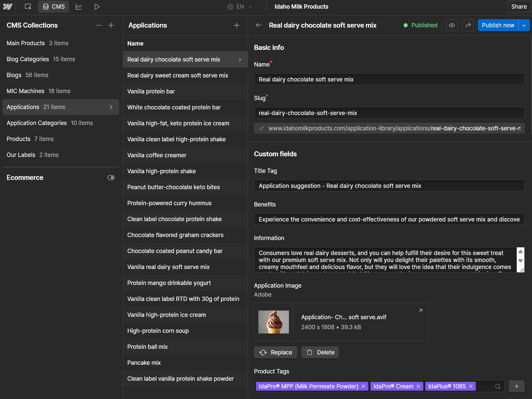Expand the Applications collection chevron

pyautogui.click(x=111, y=107)
